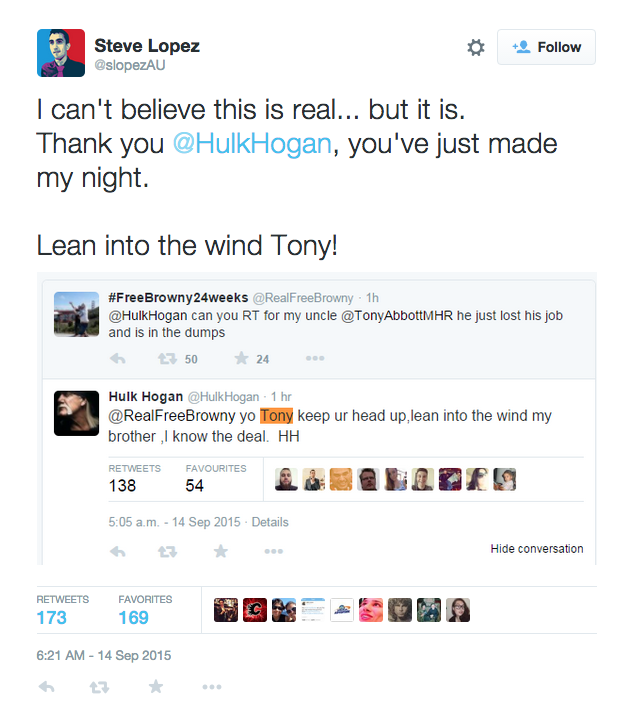Retweet the #FreeBrowny24weeks tweet
Image resolution: width=634 pixels, height=724 pixels.
[x=167, y=359]
